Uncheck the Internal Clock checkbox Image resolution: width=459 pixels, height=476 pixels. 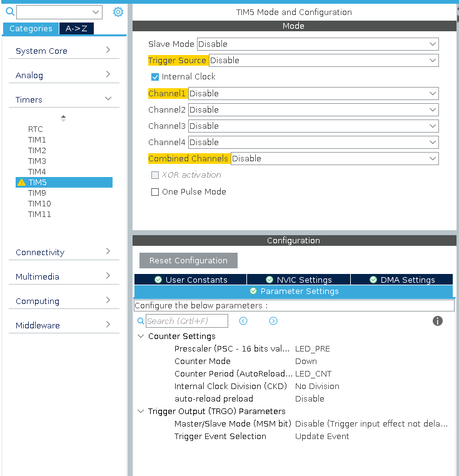pyautogui.click(x=155, y=77)
